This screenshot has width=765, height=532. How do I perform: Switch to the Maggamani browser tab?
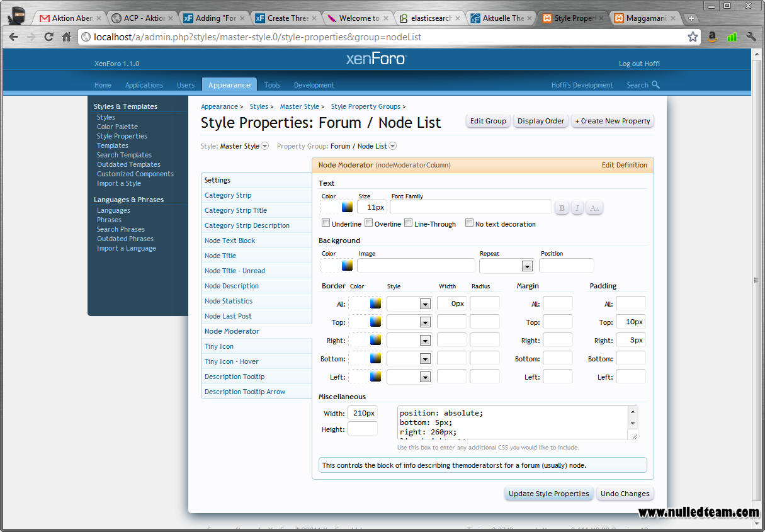pos(647,18)
